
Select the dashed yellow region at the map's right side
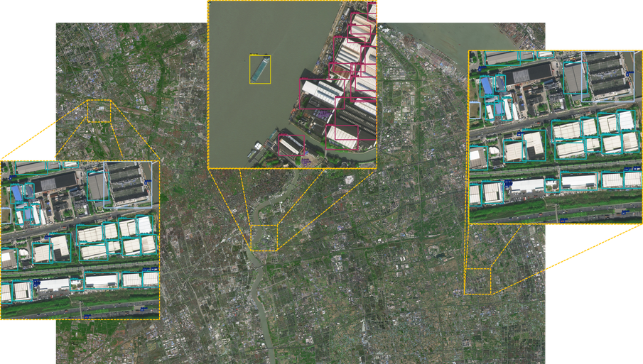point(477,281)
